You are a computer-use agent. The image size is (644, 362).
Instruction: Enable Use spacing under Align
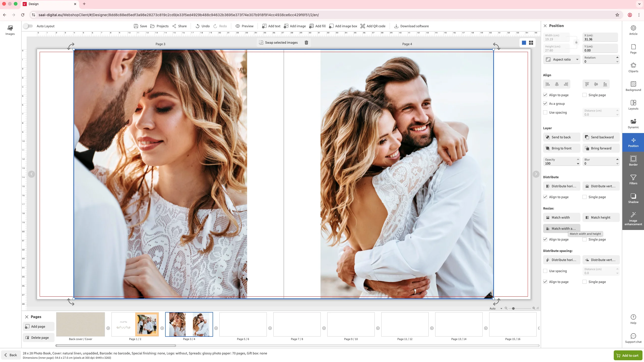[545, 113]
